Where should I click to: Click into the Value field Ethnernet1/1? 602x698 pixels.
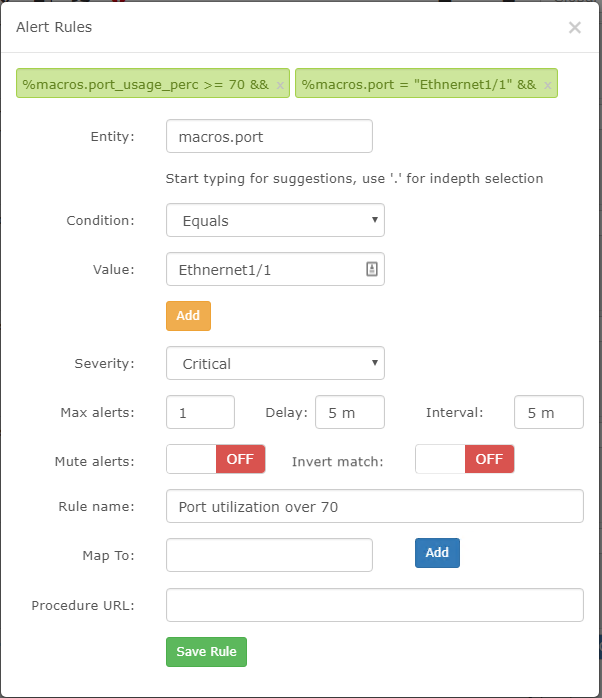point(265,269)
